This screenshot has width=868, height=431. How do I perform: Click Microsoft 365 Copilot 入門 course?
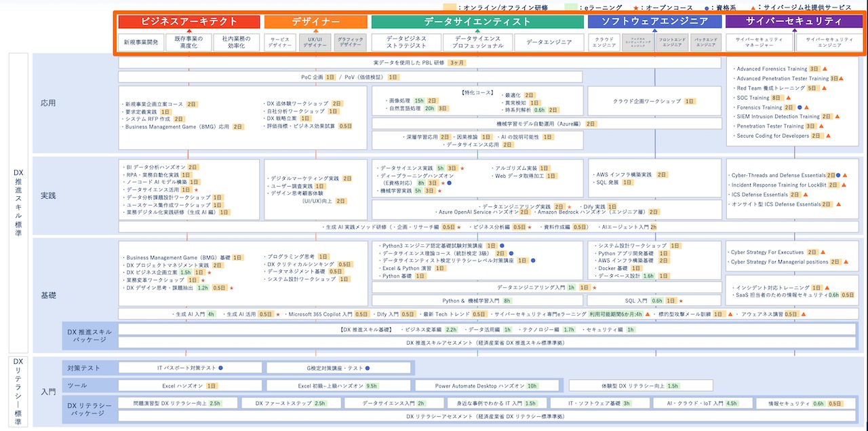(319, 314)
